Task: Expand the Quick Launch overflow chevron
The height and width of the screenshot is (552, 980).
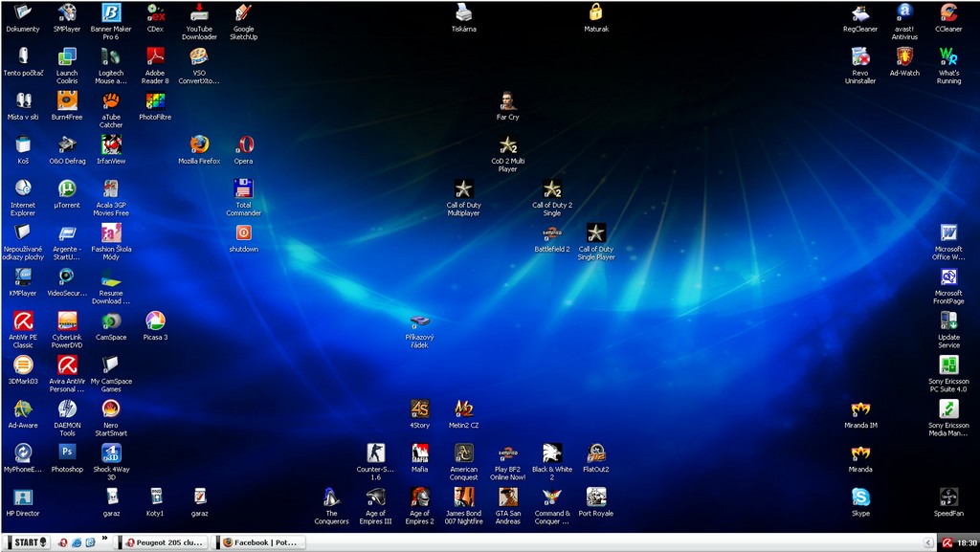Action: click(x=104, y=539)
